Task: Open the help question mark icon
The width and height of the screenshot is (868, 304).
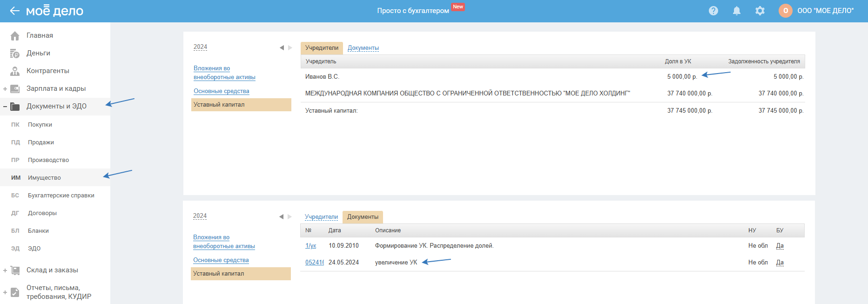Action: [713, 11]
